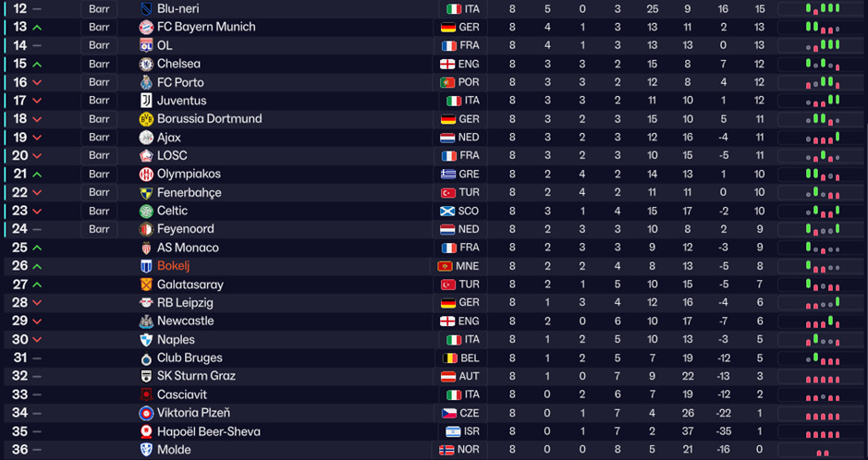Click the green up arrow at position 27
The width and height of the screenshot is (868, 460).
tap(37, 284)
